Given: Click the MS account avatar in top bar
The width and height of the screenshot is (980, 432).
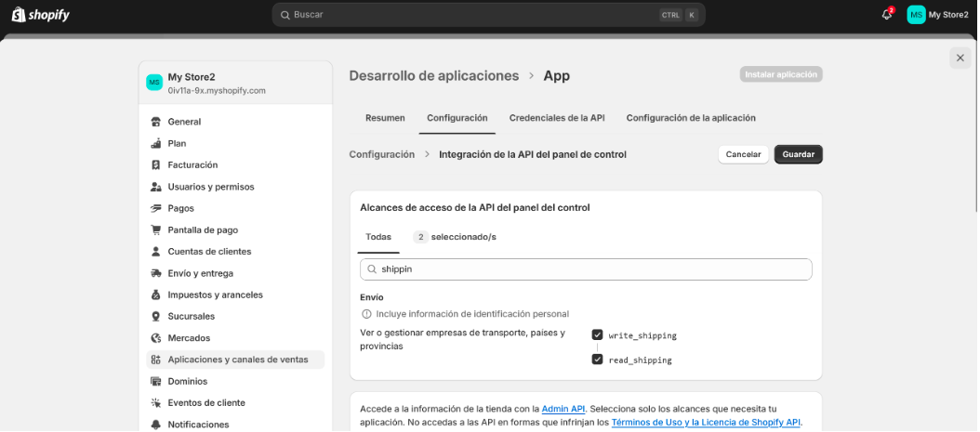Looking at the screenshot, I should (916, 14).
